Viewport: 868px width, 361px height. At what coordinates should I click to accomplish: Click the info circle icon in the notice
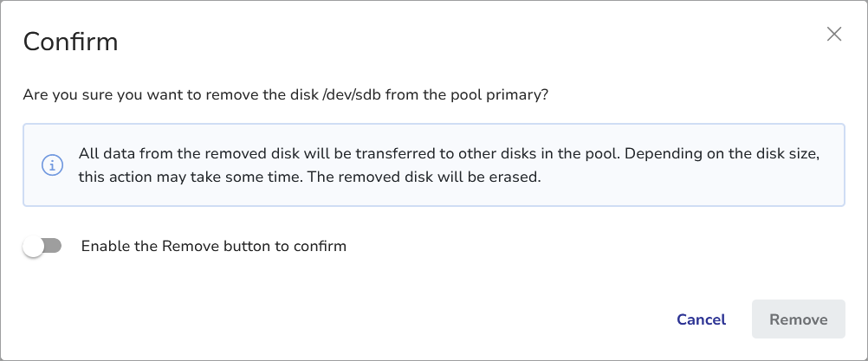53,164
